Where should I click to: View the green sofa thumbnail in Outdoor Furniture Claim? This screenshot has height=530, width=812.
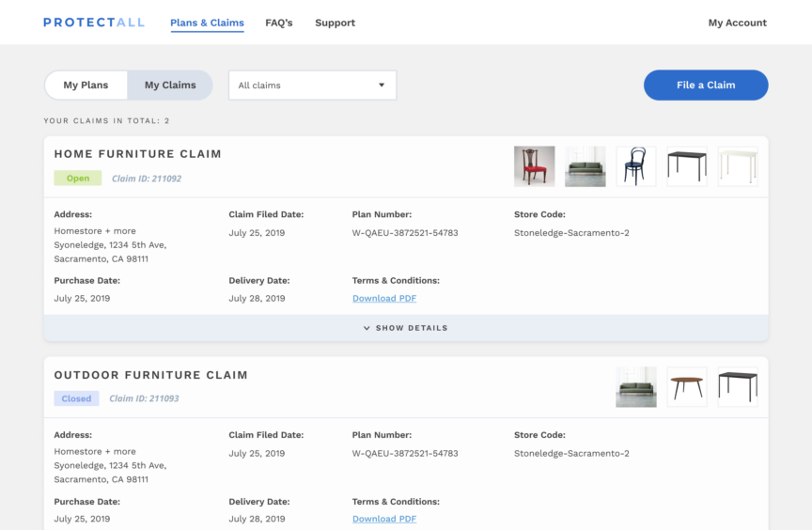[x=636, y=387]
